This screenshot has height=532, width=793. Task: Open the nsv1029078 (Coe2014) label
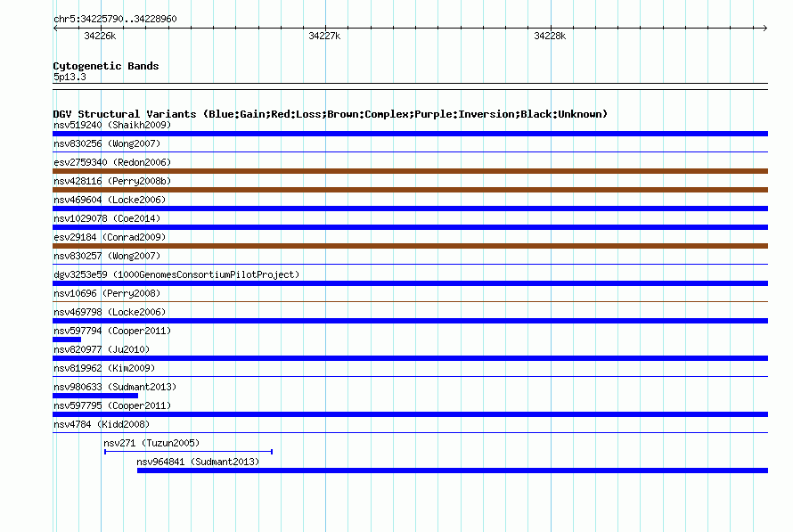pos(107,218)
